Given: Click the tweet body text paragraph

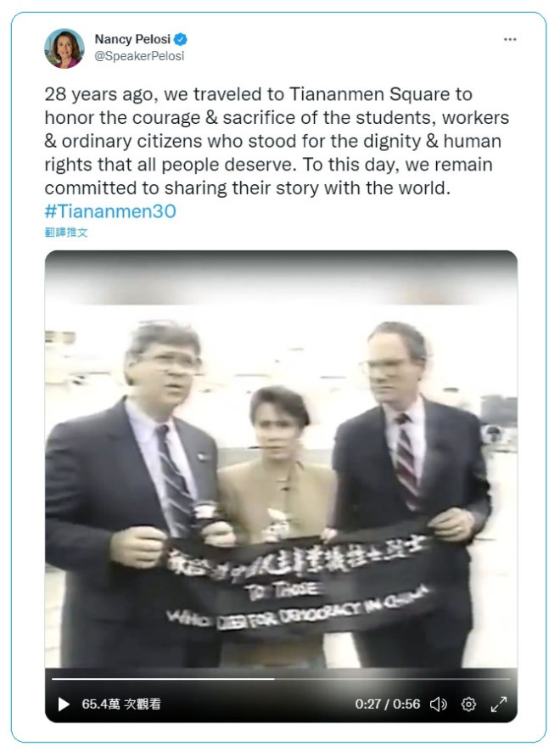Looking at the screenshot, I should pos(277,141).
